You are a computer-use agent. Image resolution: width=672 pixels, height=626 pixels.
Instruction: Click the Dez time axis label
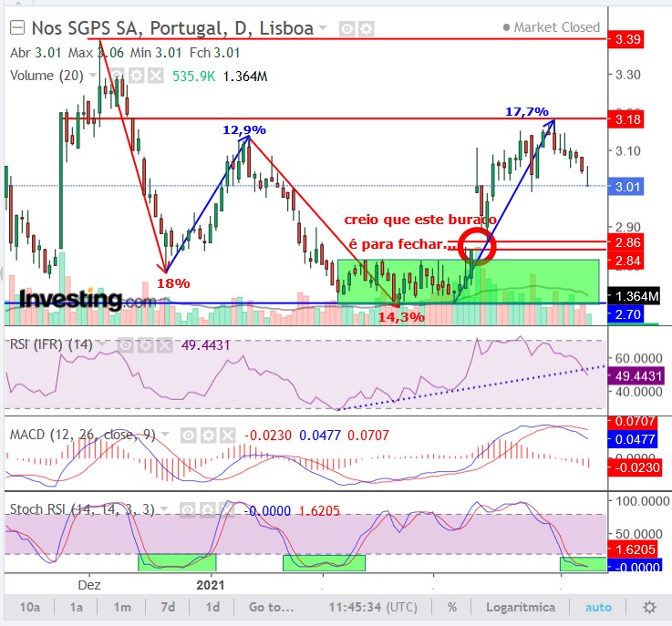89,585
